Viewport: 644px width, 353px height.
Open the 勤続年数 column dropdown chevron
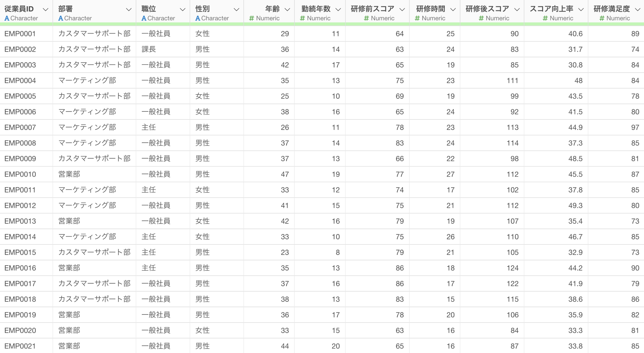338,10
